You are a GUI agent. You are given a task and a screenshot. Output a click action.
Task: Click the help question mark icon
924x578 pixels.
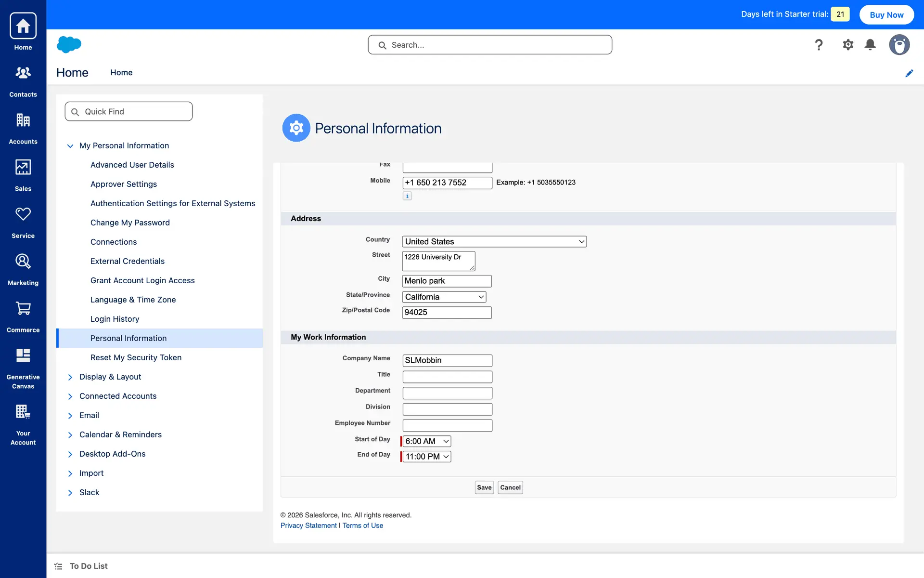coord(819,45)
